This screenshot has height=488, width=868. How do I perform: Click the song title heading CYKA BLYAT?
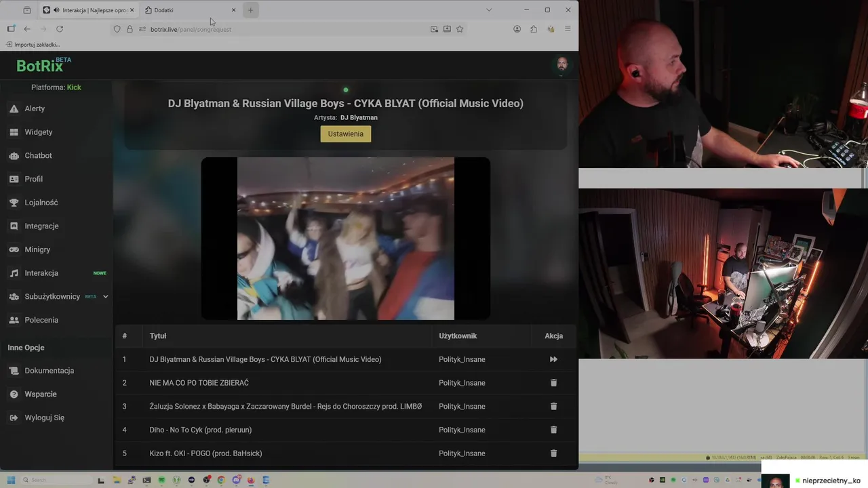click(x=346, y=104)
